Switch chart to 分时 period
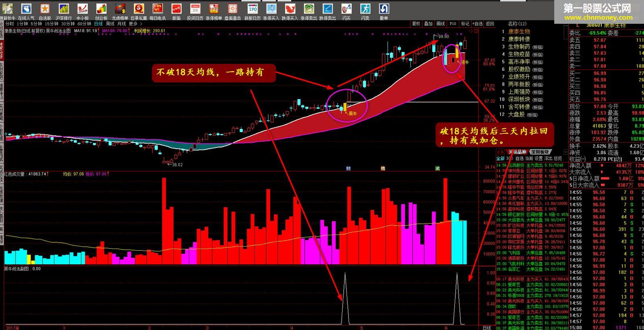This screenshot has height=330, width=644. click(x=9, y=24)
